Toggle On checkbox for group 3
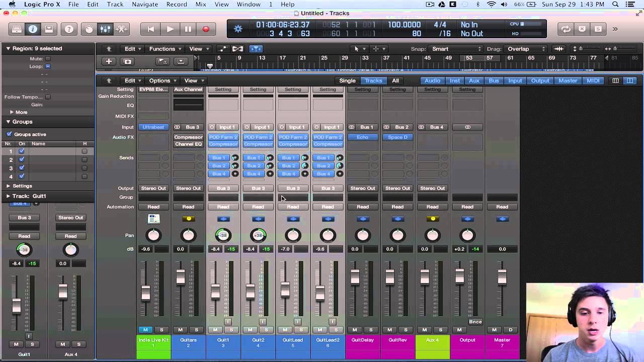The width and height of the screenshot is (644, 362). pyautogui.click(x=22, y=168)
